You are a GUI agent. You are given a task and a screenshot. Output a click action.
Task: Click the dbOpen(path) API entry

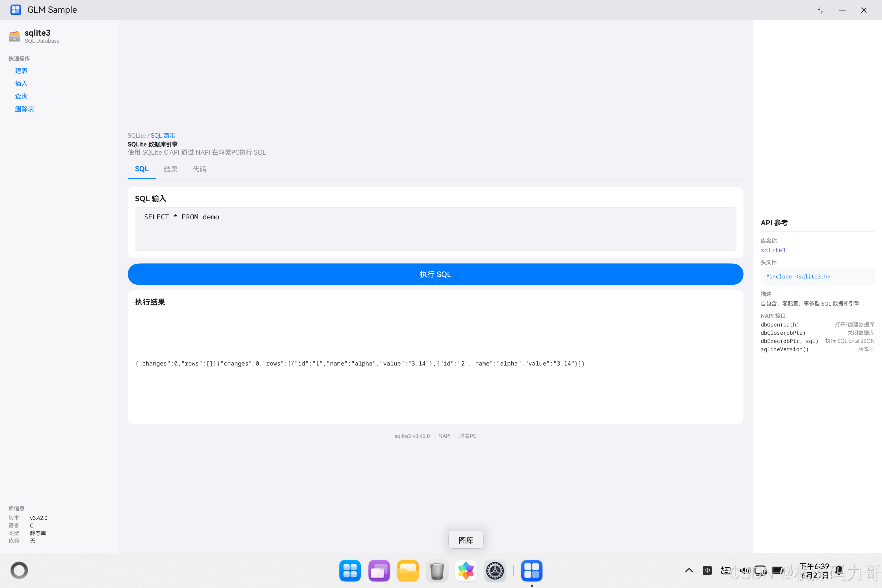(x=780, y=325)
